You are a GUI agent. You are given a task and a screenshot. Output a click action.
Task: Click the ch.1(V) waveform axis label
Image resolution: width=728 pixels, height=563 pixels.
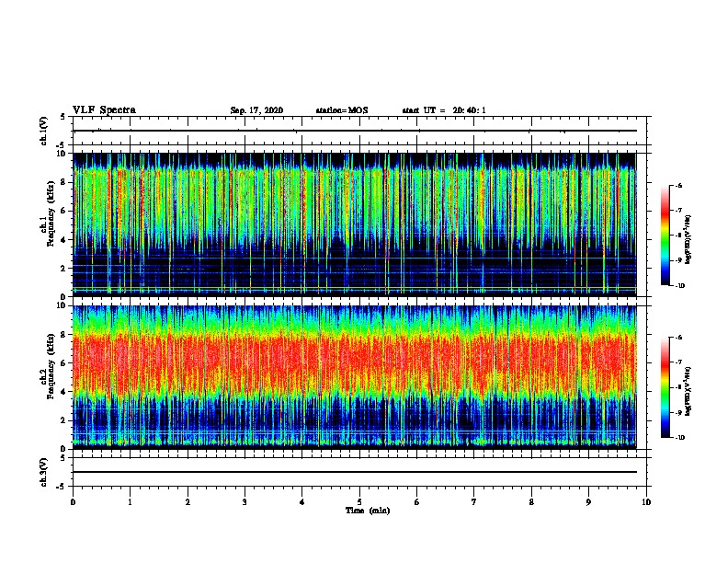44,131
